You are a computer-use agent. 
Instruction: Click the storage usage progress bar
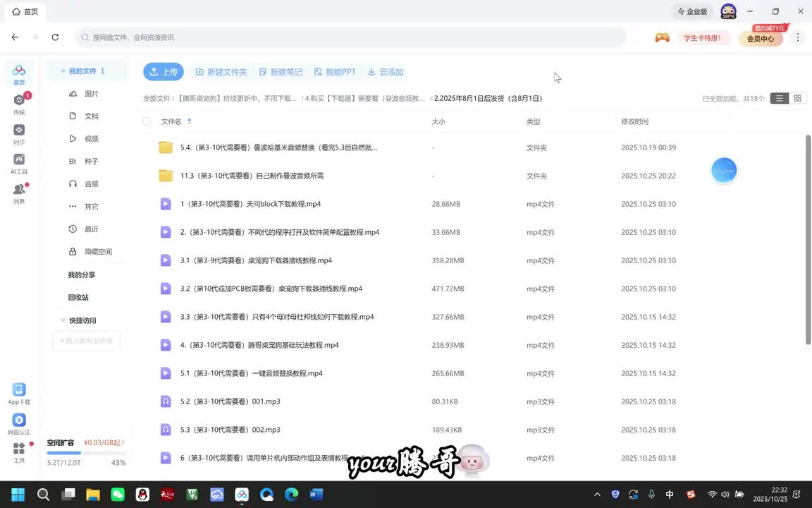(86, 453)
